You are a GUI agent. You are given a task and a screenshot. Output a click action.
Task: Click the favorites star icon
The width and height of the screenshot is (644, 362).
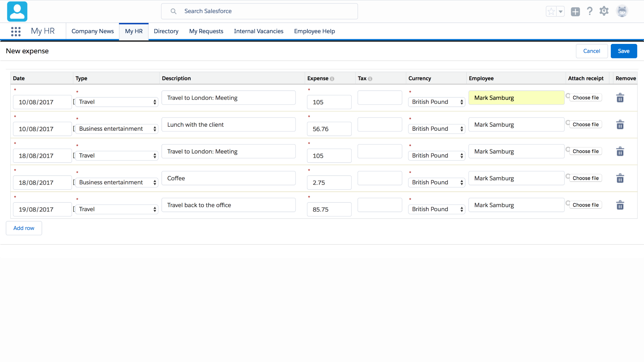551,11
